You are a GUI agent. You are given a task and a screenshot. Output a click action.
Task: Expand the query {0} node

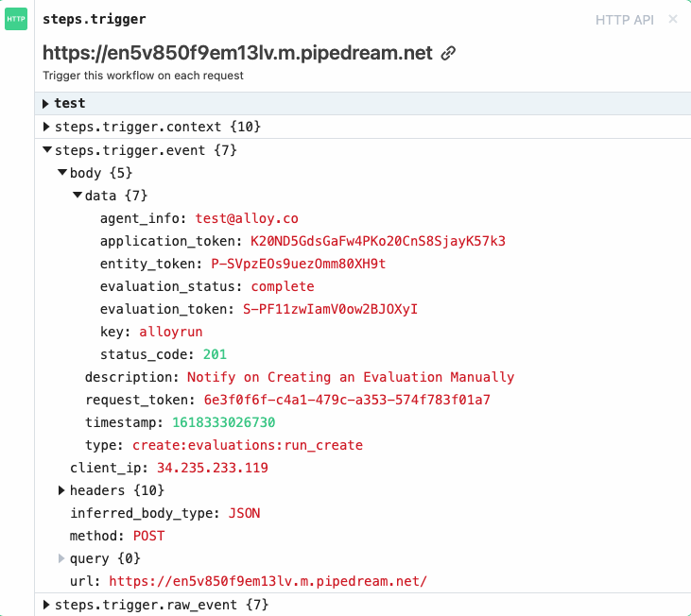tap(61, 558)
